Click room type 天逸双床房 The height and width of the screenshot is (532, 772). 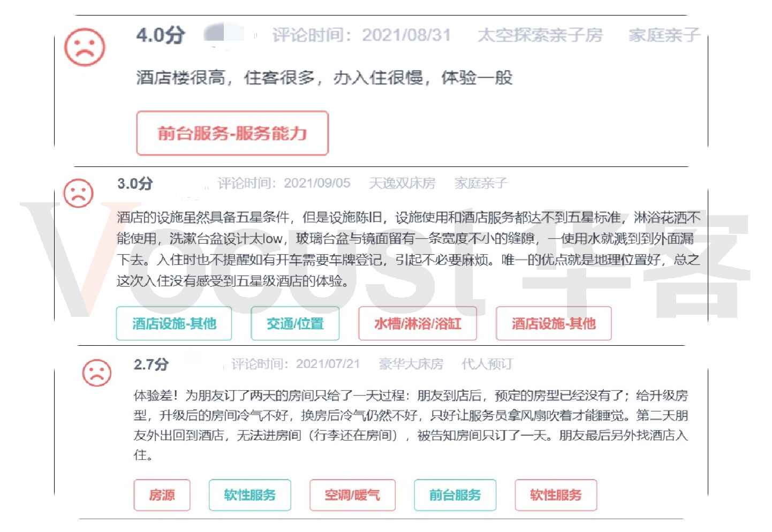[402, 183]
